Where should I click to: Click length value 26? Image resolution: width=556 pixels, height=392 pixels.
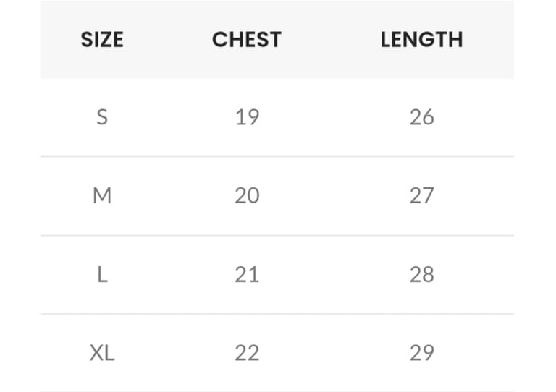click(421, 116)
